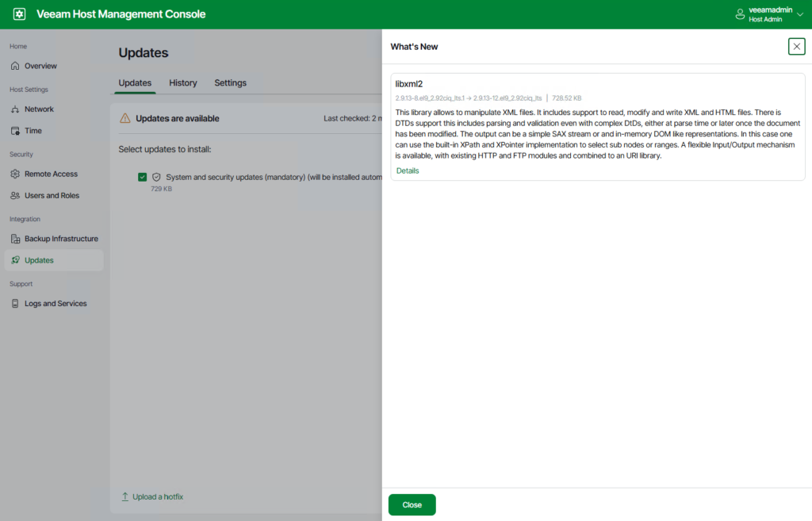The width and height of the screenshot is (812, 521).
Task: Open Network host settings
Action: [x=54, y=109]
